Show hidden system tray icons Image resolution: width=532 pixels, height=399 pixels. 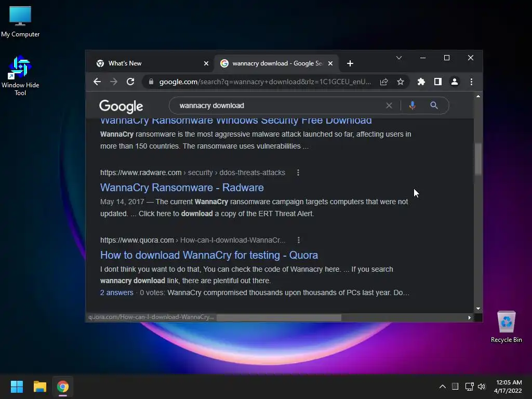(x=443, y=387)
